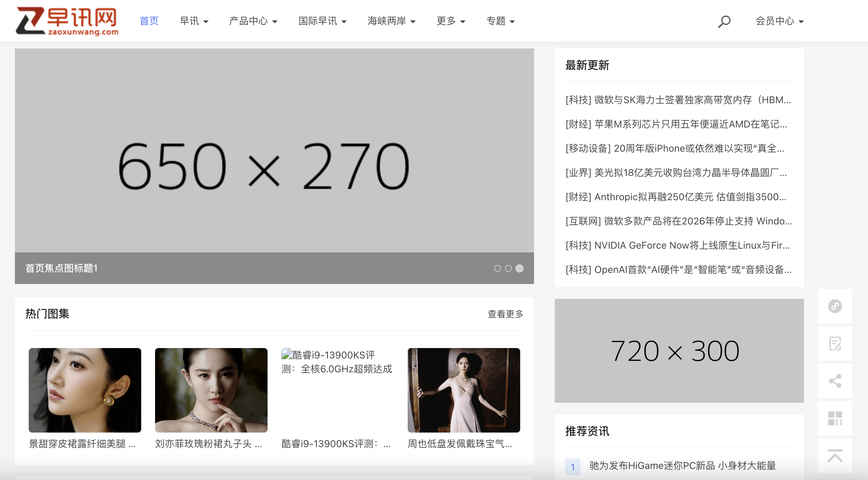Click the link icon in right sidebar
This screenshot has height=480, width=868.
point(835,306)
